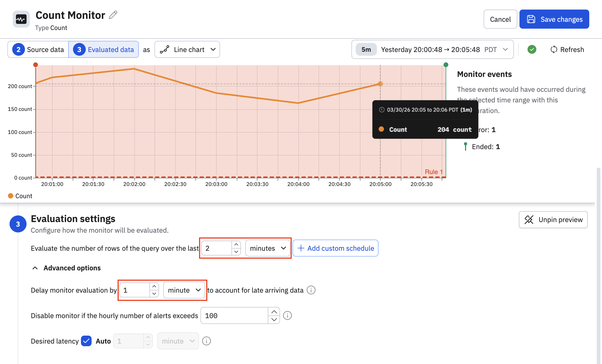This screenshot has height=364, width=602.
Task: Click the monitor type waveform icon
Action: coord(21,19)
